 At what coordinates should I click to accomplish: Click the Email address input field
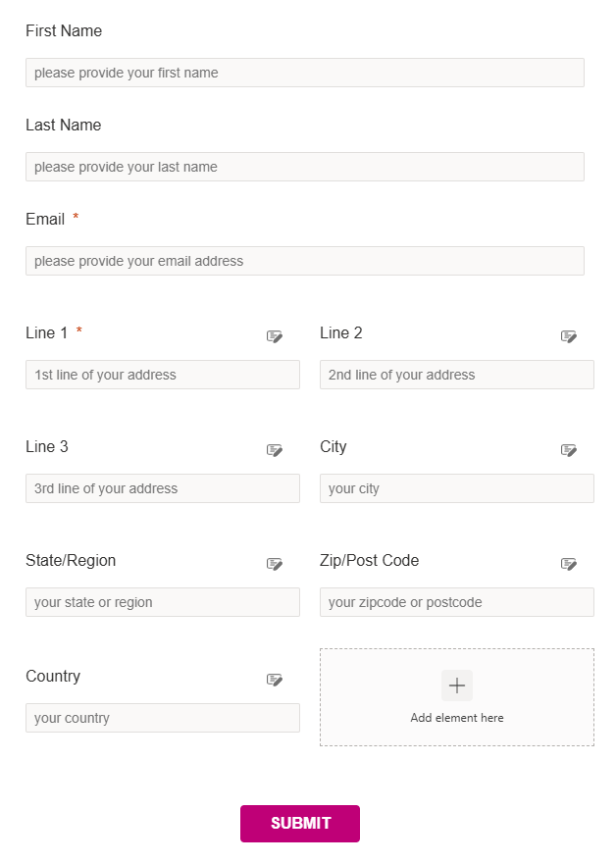point(305,261)
